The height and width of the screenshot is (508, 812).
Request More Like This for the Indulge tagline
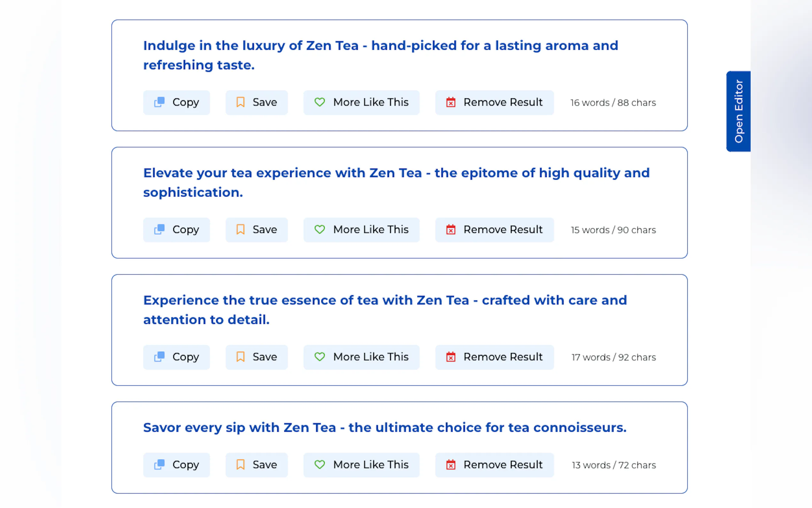pyautogui.click(x=361, y=102)
